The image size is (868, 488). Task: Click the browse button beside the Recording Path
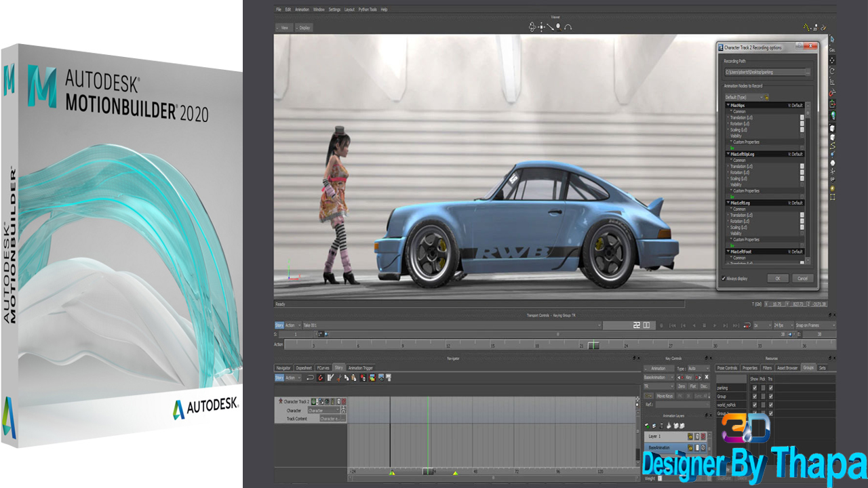coord(808,72)
